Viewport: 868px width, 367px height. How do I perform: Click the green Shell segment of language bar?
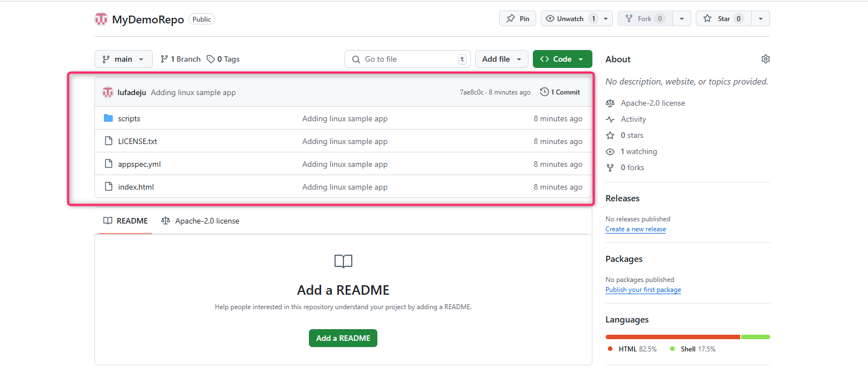point(756,337)
